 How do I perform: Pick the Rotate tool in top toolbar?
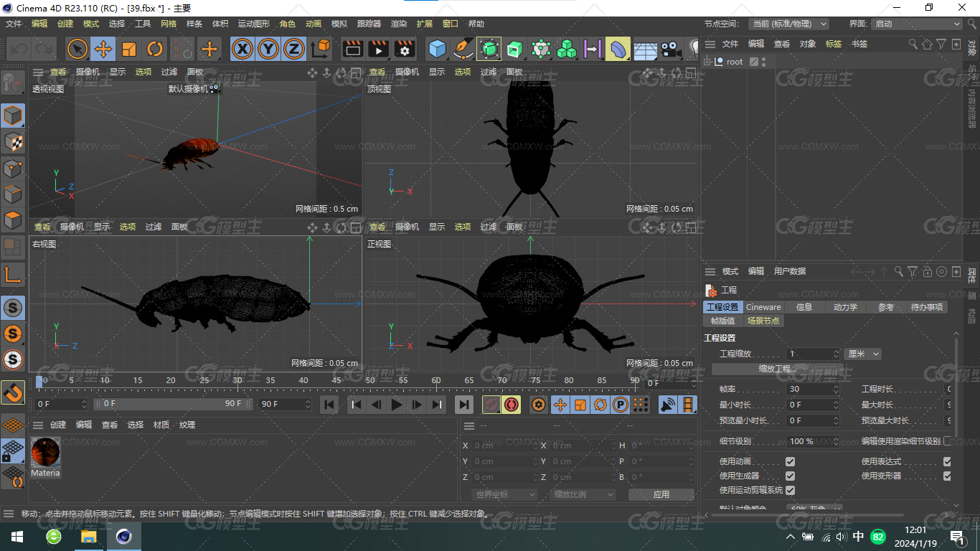pyautogui.click(x=155, y=49)
